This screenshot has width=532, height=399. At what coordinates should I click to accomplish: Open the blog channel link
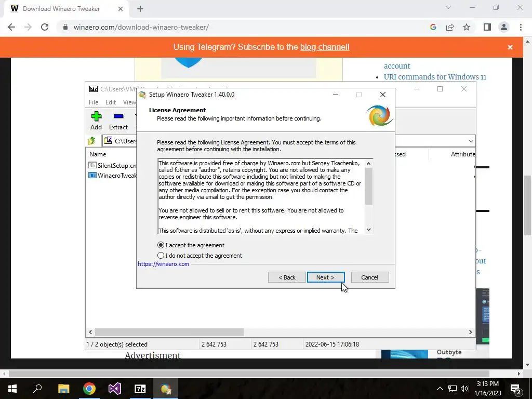325,47
